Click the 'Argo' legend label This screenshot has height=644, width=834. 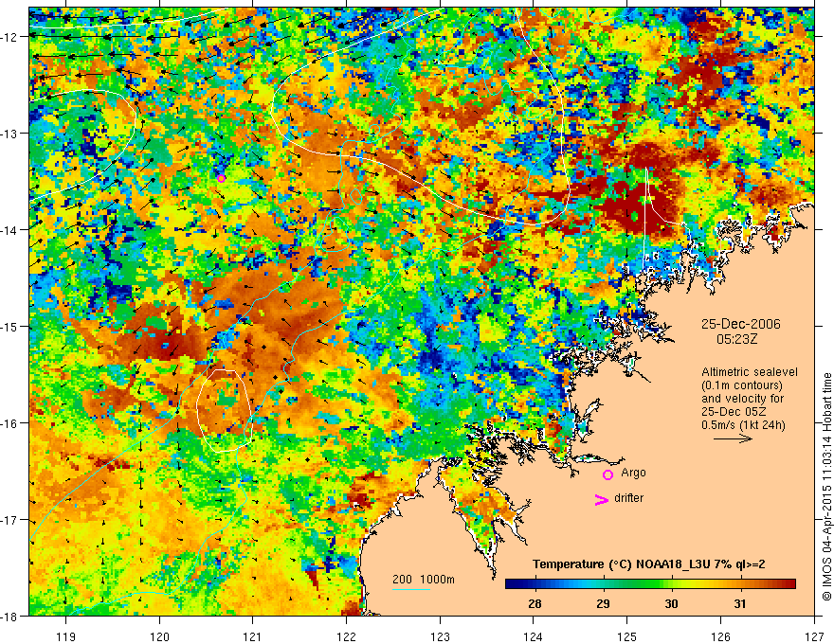[x=633, y=473]
